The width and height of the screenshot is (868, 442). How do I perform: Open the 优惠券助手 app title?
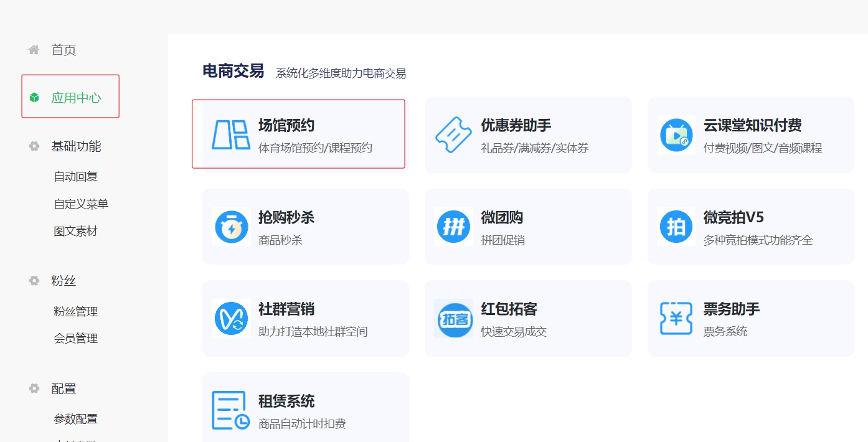[516, 125]
